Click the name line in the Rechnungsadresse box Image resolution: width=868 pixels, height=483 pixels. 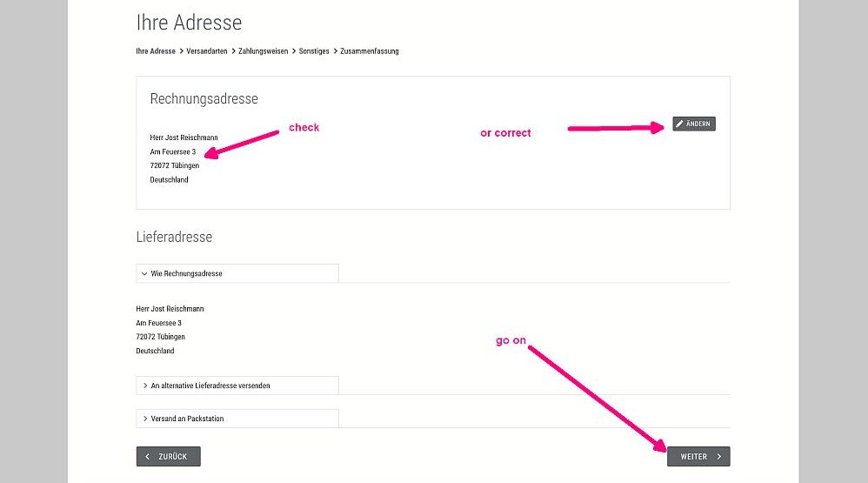click(184, 138)
